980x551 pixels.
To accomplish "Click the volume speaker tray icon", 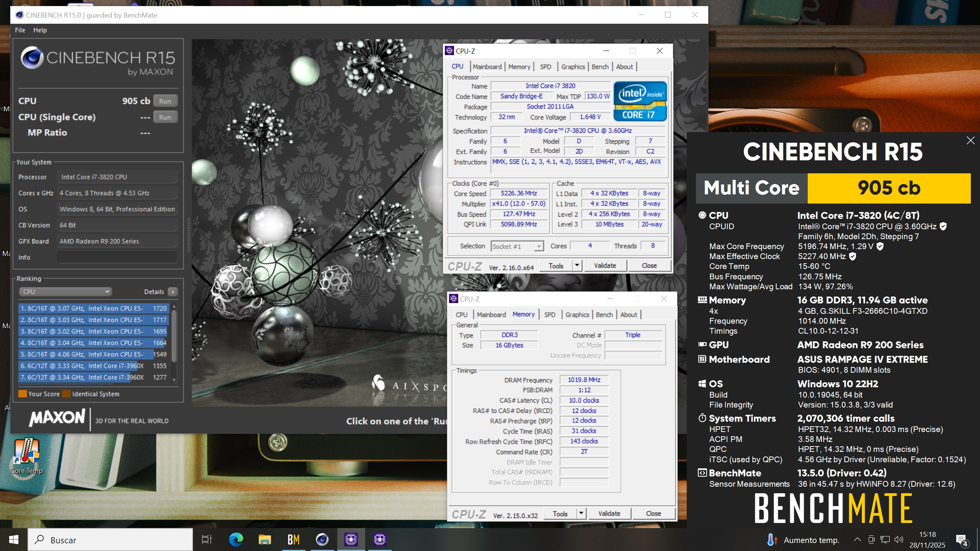I will click(x=898, y=540).
